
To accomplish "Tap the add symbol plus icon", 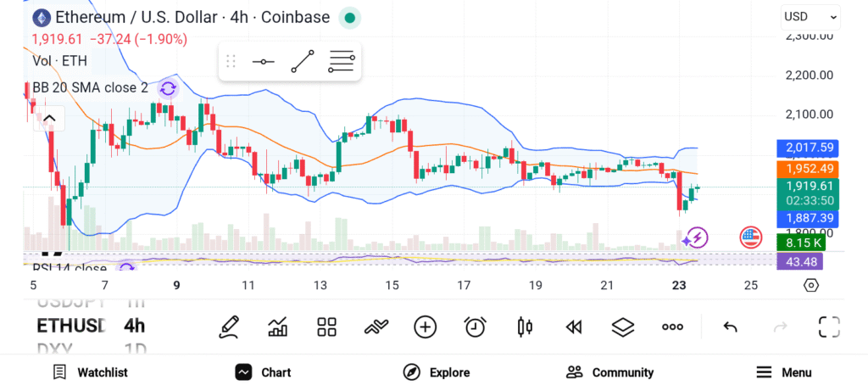I will (x=425, y=327).
